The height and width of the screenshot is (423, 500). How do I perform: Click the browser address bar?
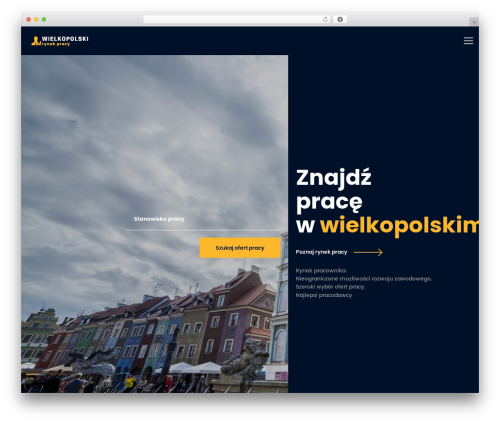(237, 20)
